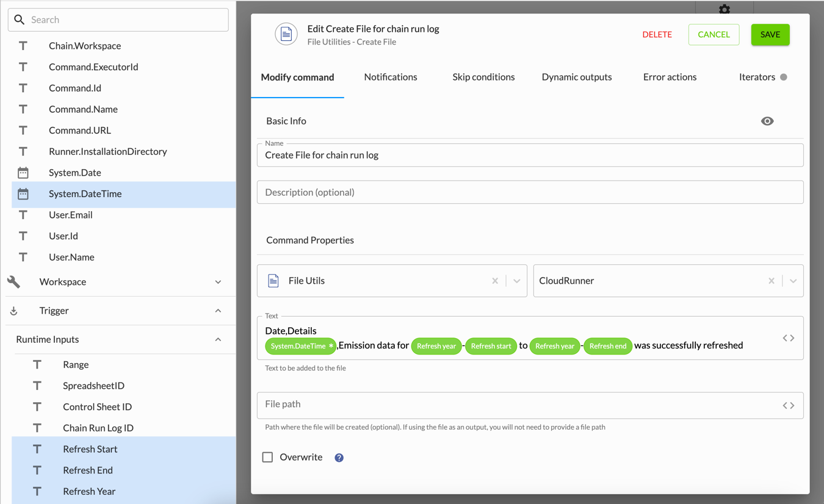Click the wrench icon beside Workspace
Image resolution: width=824 pixels, height=504 pixels.
click(x=13, y=282)
